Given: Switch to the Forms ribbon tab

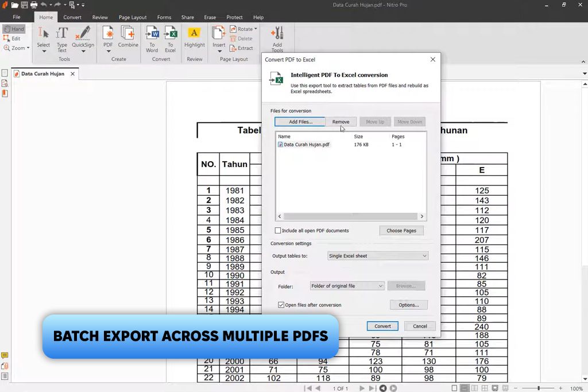Looking at the screenshot, I should pyautogui.click(x=164, y=17).
